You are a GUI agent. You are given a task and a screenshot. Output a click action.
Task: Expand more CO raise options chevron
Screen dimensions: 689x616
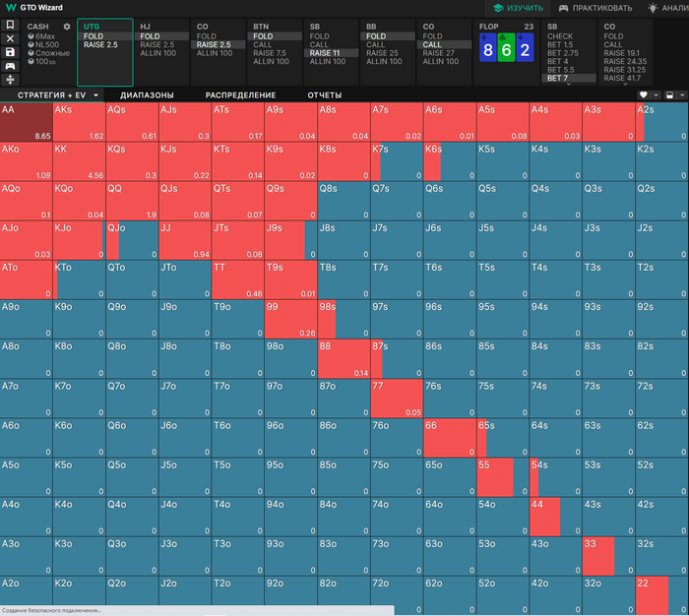[625, 84]
